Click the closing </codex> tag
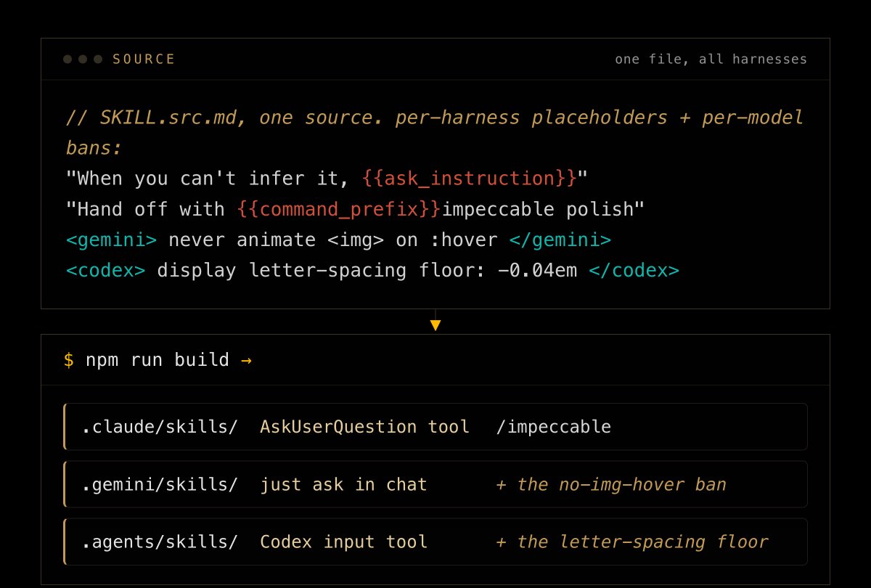 (x=634, y=271)
